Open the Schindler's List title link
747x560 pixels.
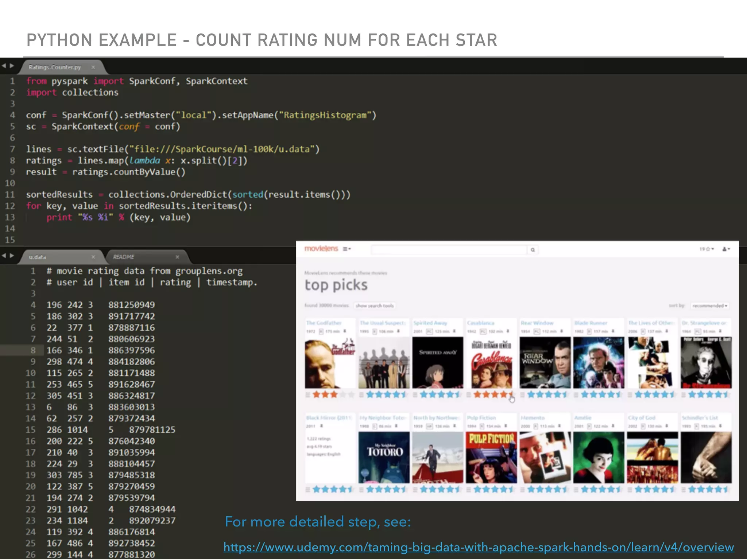pyautogui.click(x=700, y=418)
